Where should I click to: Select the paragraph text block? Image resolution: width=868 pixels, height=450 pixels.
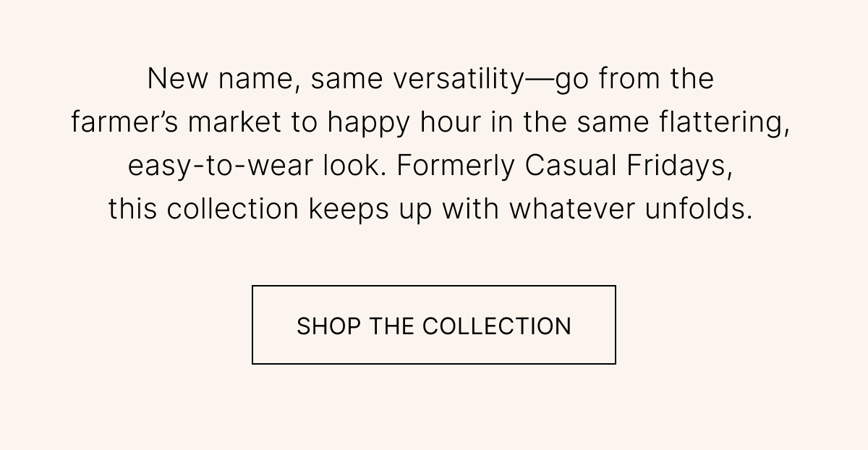tap(433, 143)
